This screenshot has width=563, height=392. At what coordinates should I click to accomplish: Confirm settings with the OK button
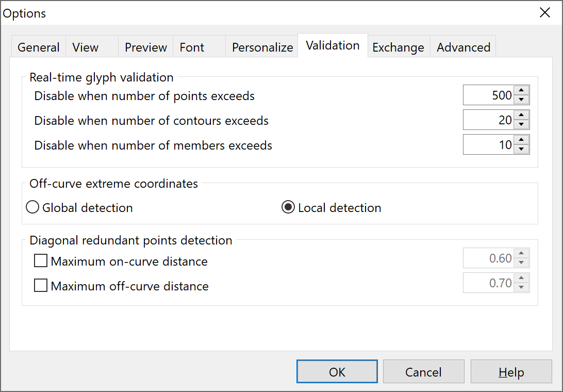(337, 371)
